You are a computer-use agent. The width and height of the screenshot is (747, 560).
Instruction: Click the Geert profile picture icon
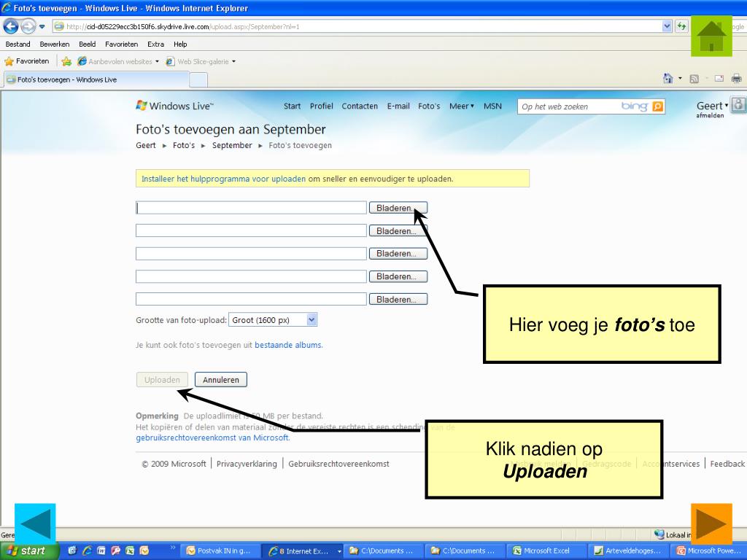[x=739, y=105]
